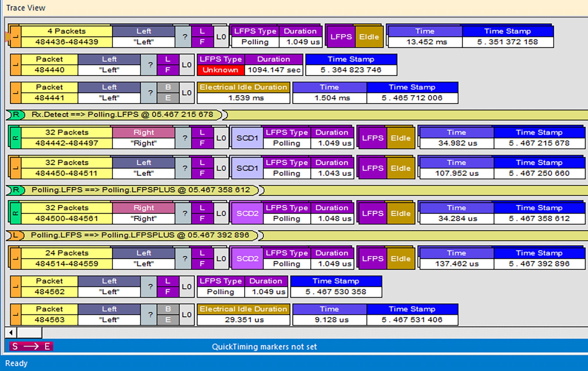The image size is (588, 371).
Task: Click the horizontal scrollbar left arrow
Action: [x=11, y=332]
